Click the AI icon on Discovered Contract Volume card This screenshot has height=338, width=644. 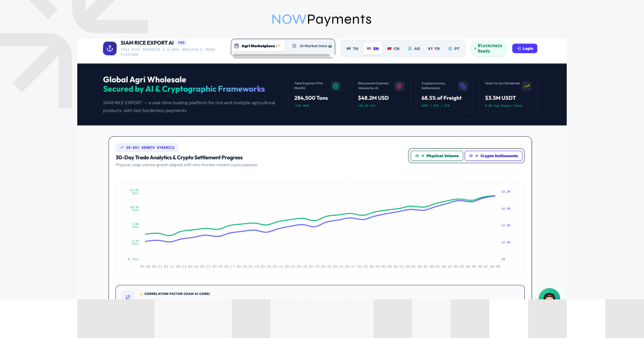(399, 86)
